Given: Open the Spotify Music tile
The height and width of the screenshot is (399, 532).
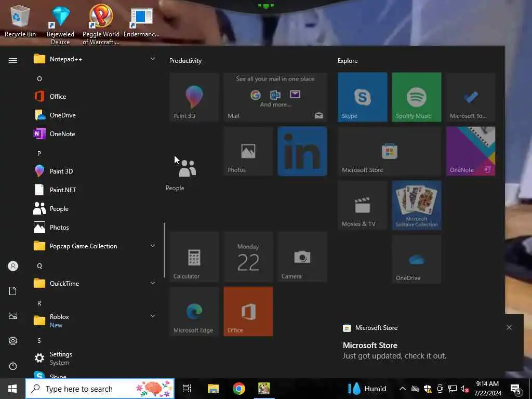Looking at the screenshot, I should point(417,97).
